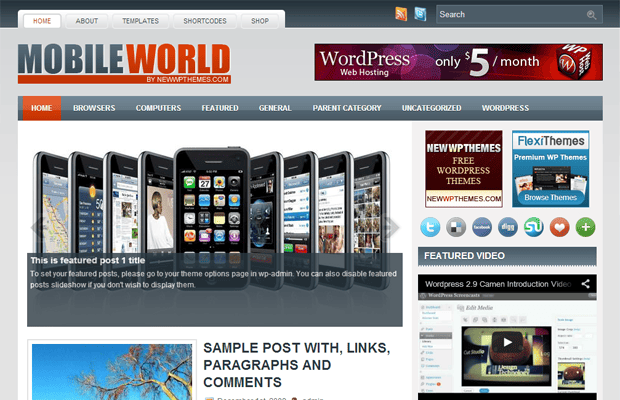620x400 pixels.
Task: Click the Twitter icon beside the search box
Action: [420, 14]
